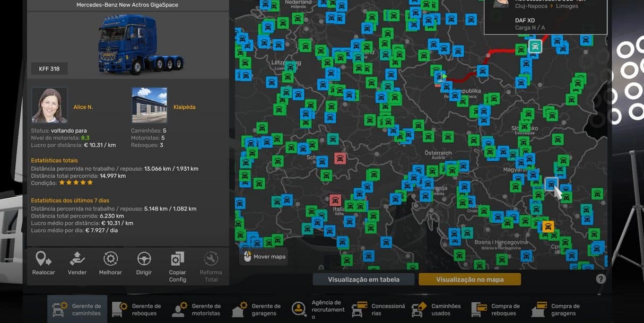Choose the Copiar Config icon
Screen dimensions: 644x323
tap(177, 259)
